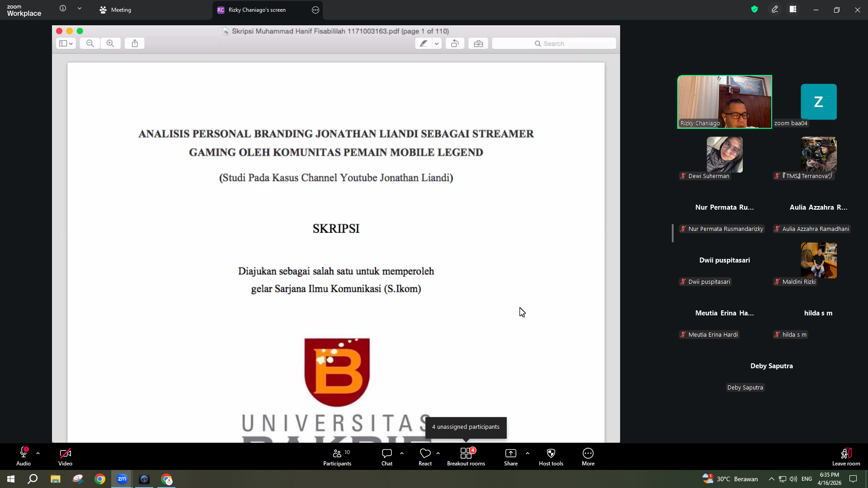Select Rizky Chaniago video thumbnail

click(x=725, y=102)
